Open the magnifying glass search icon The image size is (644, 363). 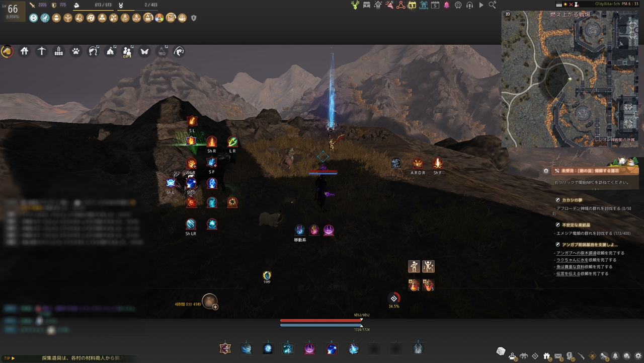click(x=492, y=5)
